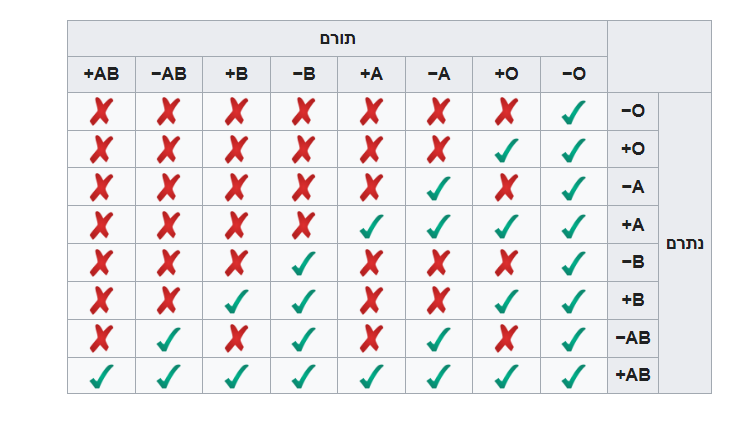
Task: Select the +AB donor column header
Action: [x=101, y=74]
